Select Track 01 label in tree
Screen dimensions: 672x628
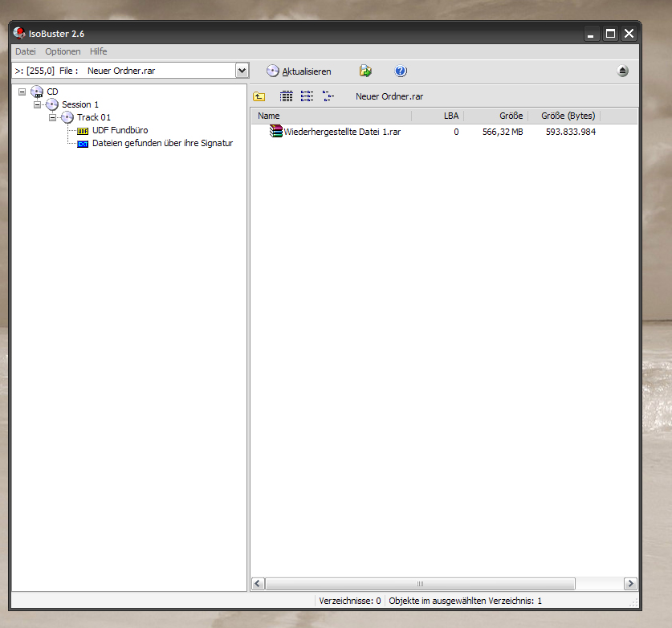click(x=94, y=117)
